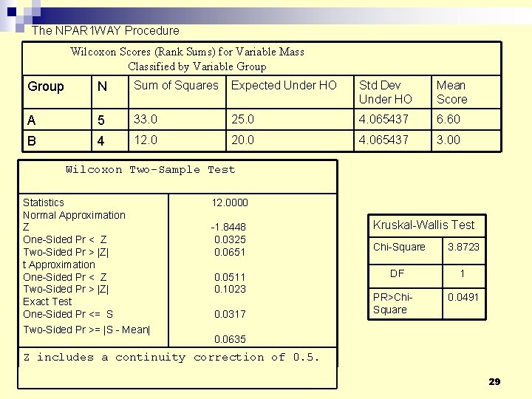The image size is (532, 399).
Task: Select Group 'A' row label
Action: [x=32, y=120]
